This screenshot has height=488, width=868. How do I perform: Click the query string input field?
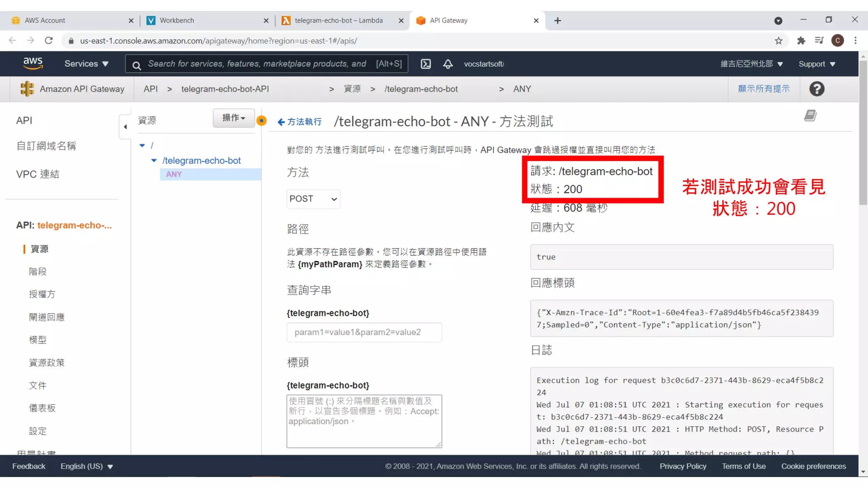tap(364, 332)
